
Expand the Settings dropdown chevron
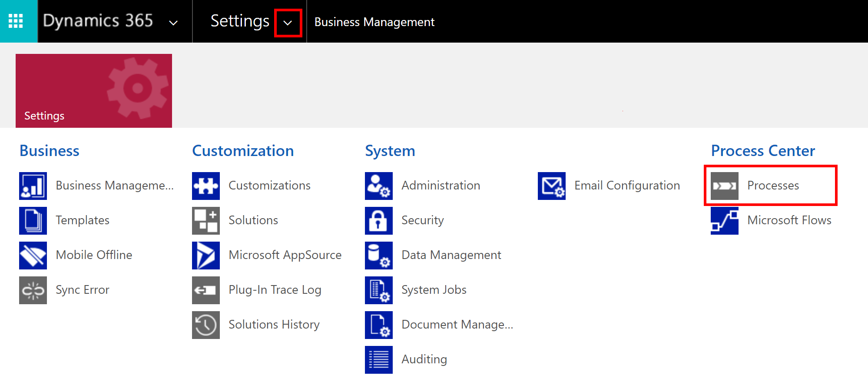[288, 23]
